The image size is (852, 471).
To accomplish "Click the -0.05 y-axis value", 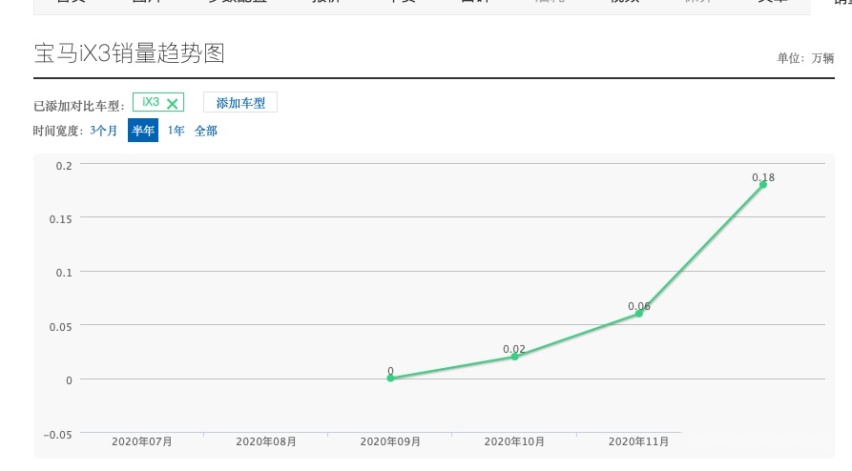I will tap(58, 435).
